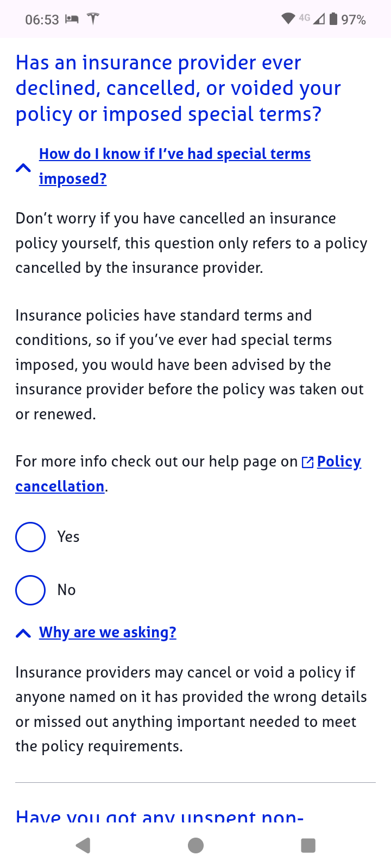Tap the battery icon in status bar
The width and height of the screenshot is (391, 868).
click(333, 19)
